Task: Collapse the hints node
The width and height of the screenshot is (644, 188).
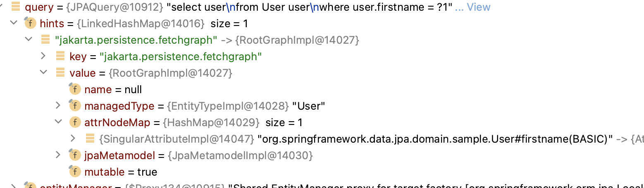Action: pyautogui.click(x=13, y=23)
